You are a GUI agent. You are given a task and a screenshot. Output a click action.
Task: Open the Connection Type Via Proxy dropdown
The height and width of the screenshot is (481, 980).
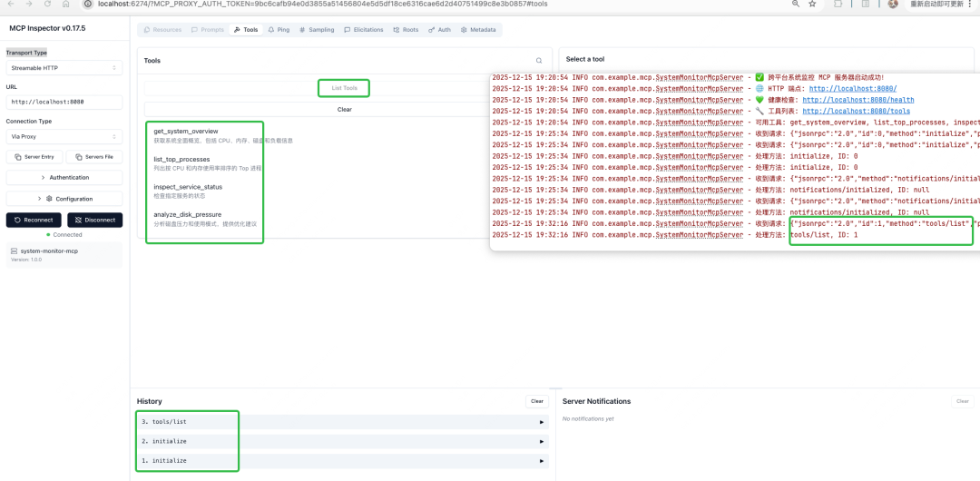64,136
